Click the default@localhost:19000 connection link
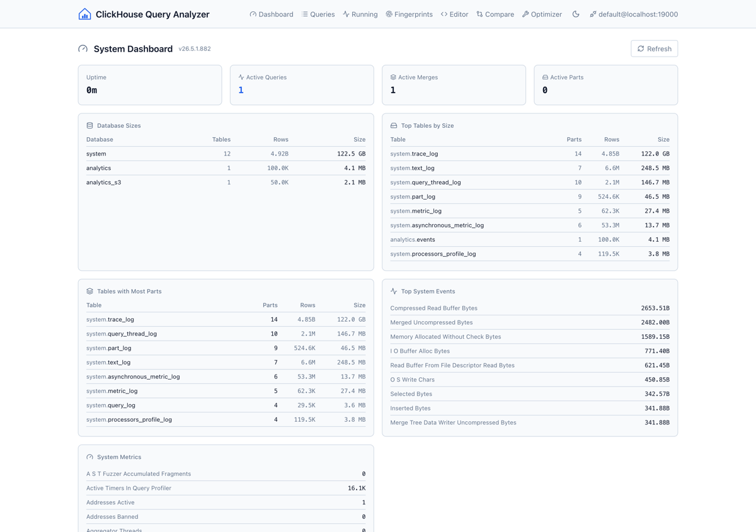The width and height of the screenshot is (756, 532). point(634,14)
